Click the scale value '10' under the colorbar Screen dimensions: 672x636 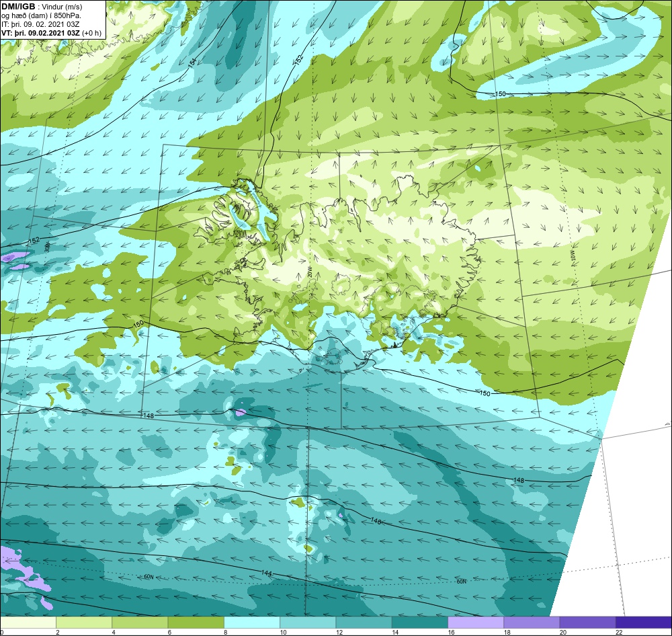coord(284,632)
